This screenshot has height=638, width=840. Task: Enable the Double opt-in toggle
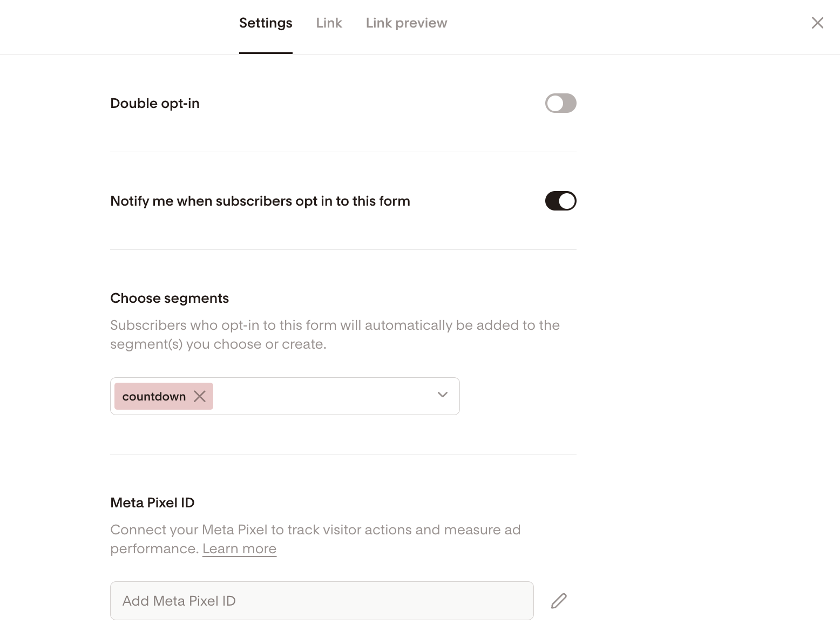coord(560,103)
